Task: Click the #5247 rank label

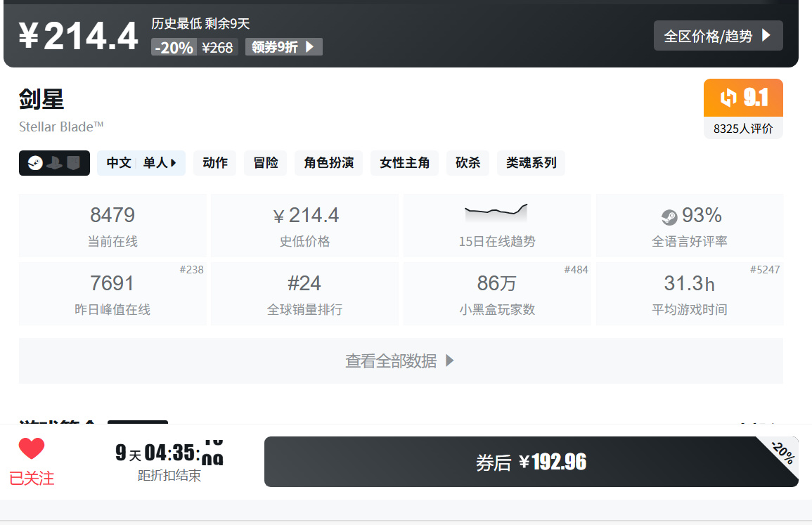Action: pyautogui.click(x=765, y=269)
